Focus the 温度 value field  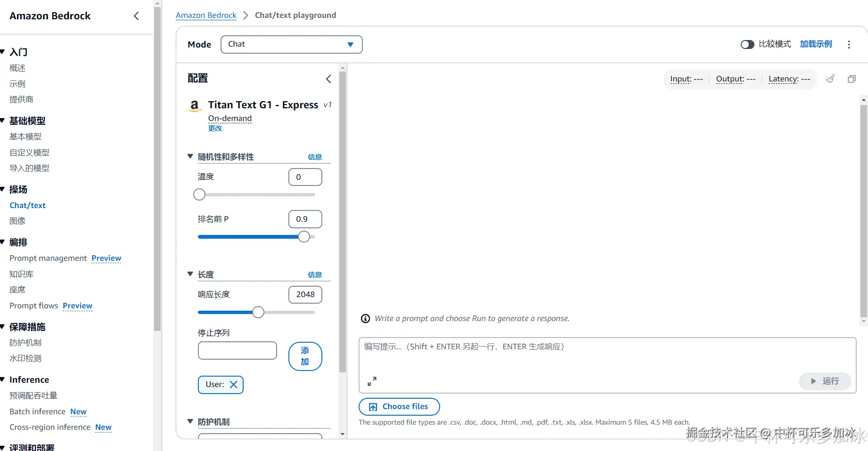tap(305, 177)
